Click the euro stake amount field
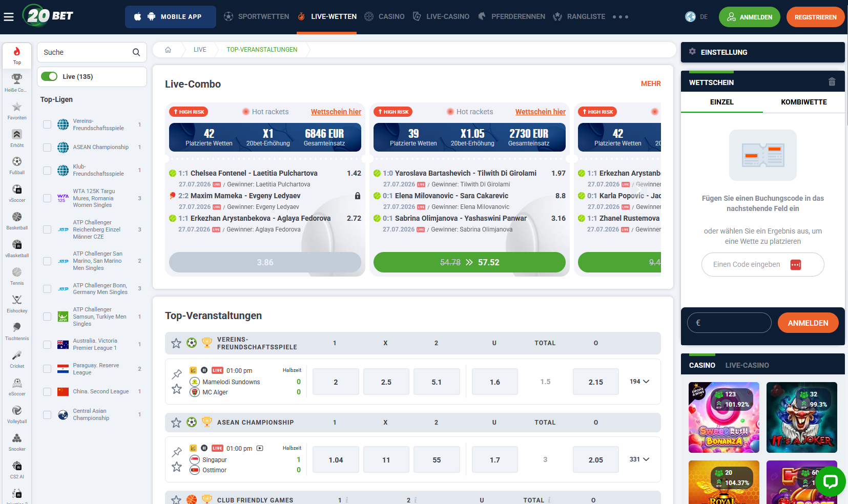Screen dimensions: 848x504 pyautogui.click(x=729, y=323)
